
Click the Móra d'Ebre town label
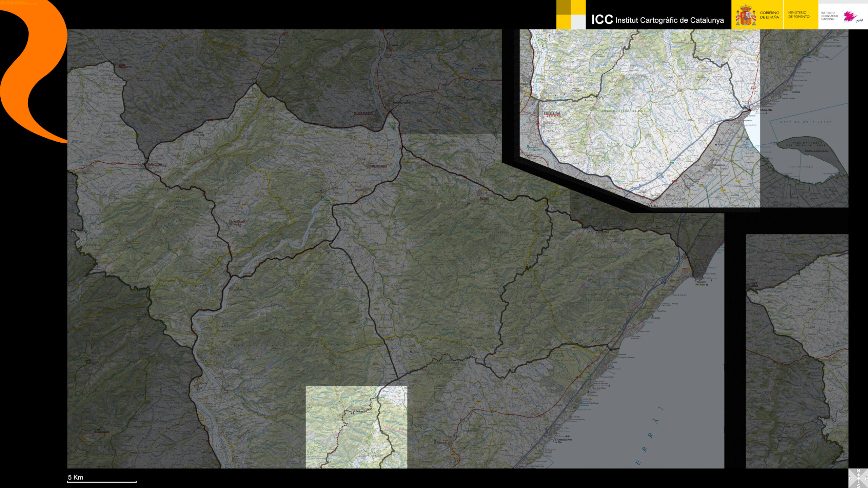coord(363,113)
